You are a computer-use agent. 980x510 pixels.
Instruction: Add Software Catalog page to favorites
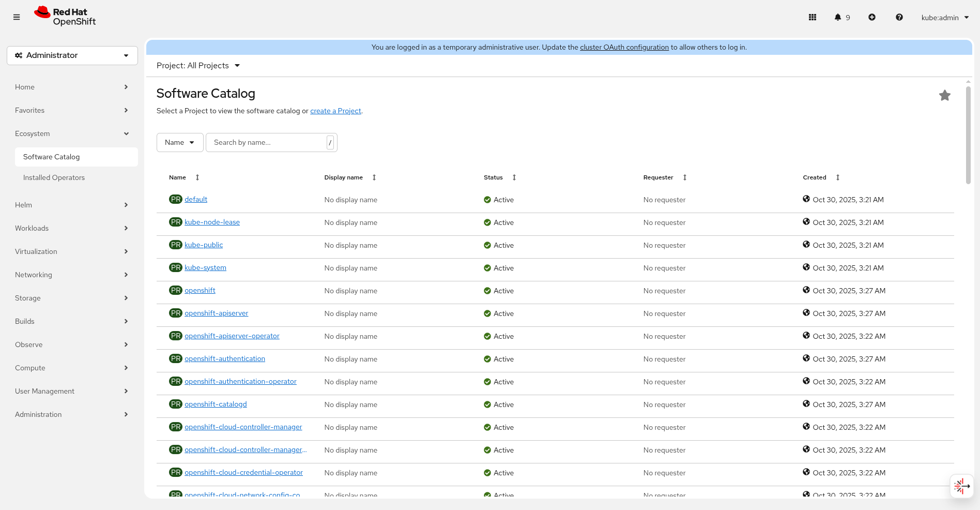[x=944, y=95]
